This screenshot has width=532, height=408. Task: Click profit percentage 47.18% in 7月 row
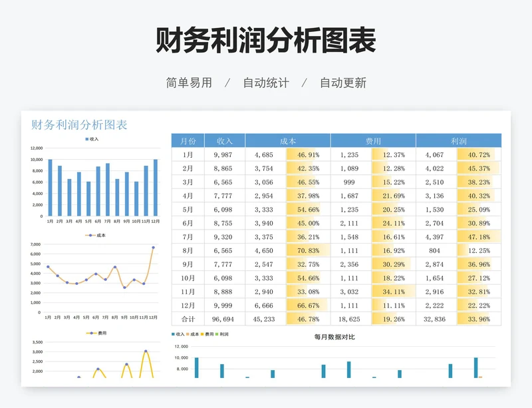click(479, 237)
